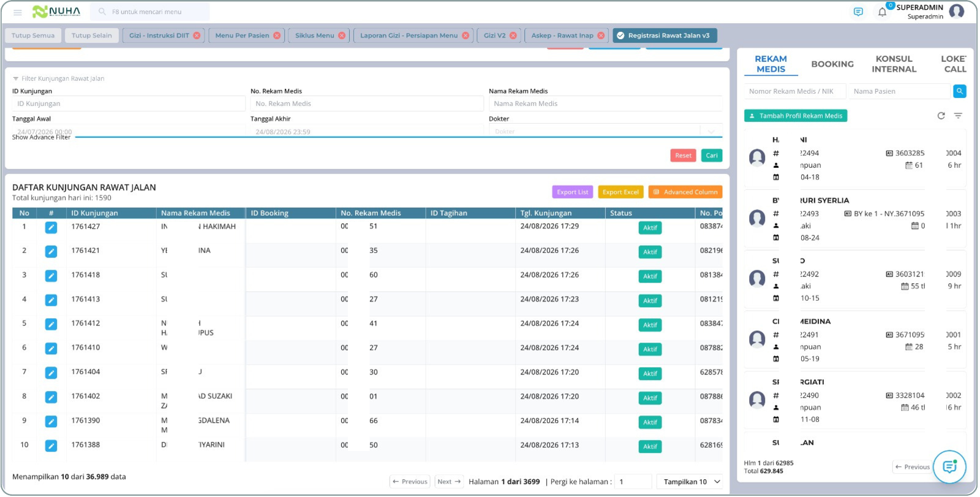The image size is (980, 497).
Task: Close the Askep - Rawat Inap tab
Action: [x=601, y=36]
